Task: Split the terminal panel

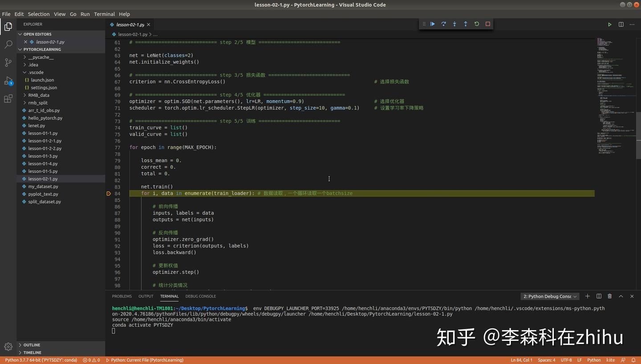Action: 599,296
